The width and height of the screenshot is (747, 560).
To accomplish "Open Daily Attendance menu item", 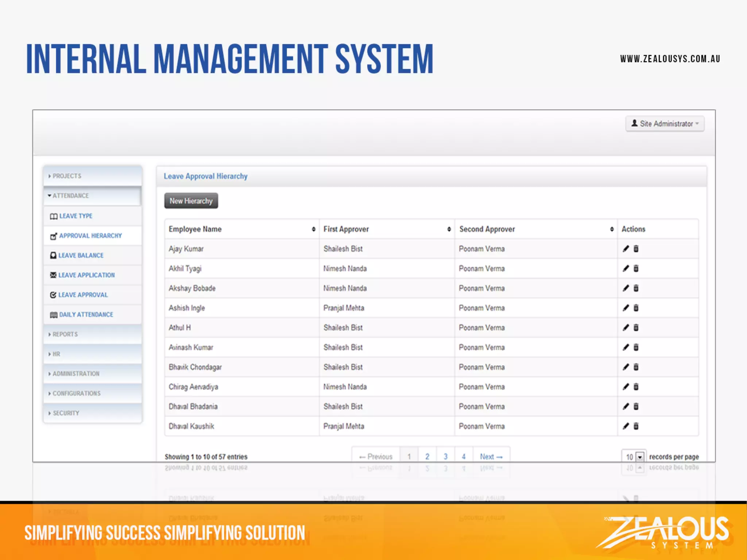I will [86, 314].
